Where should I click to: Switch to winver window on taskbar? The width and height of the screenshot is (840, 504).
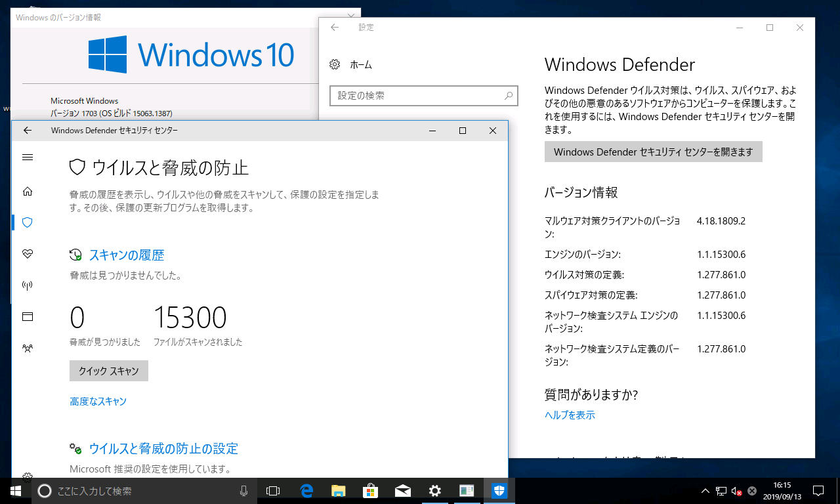click(467, 491)
